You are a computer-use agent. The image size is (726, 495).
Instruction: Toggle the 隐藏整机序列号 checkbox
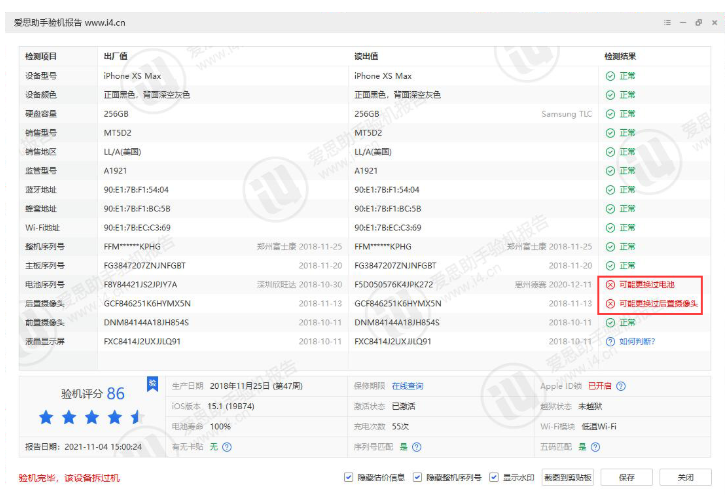tap(417, 477)
